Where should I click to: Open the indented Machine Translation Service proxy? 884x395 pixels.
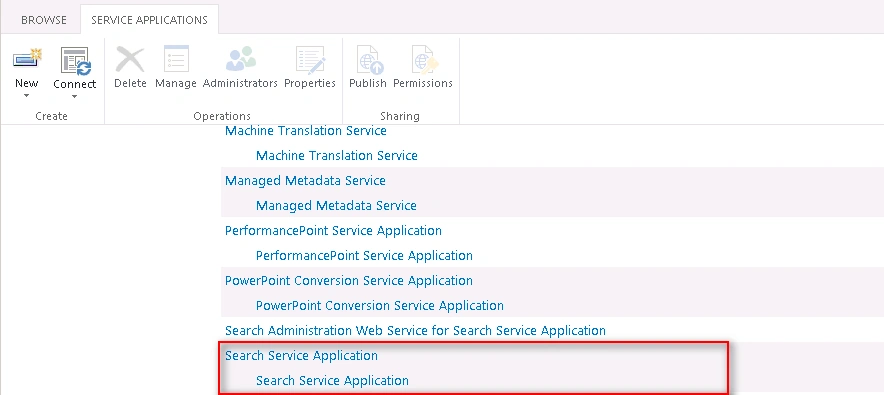point(337,156)
